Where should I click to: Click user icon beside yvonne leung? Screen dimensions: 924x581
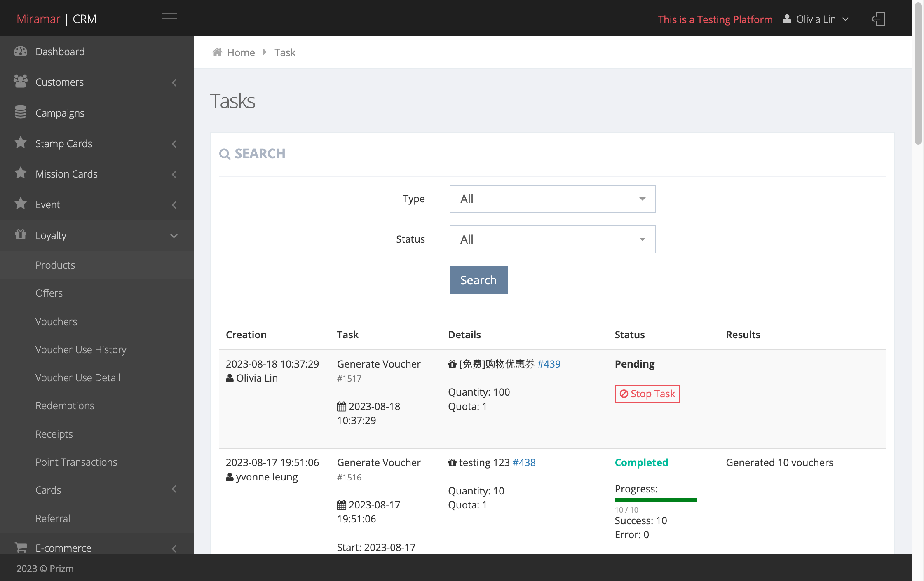click(230, 477)
